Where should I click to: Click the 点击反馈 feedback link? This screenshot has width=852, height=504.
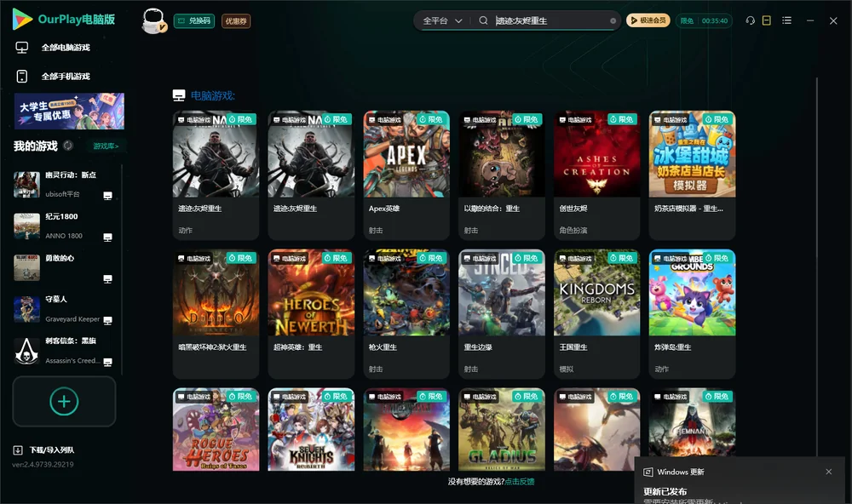click(x=520, y=482)
